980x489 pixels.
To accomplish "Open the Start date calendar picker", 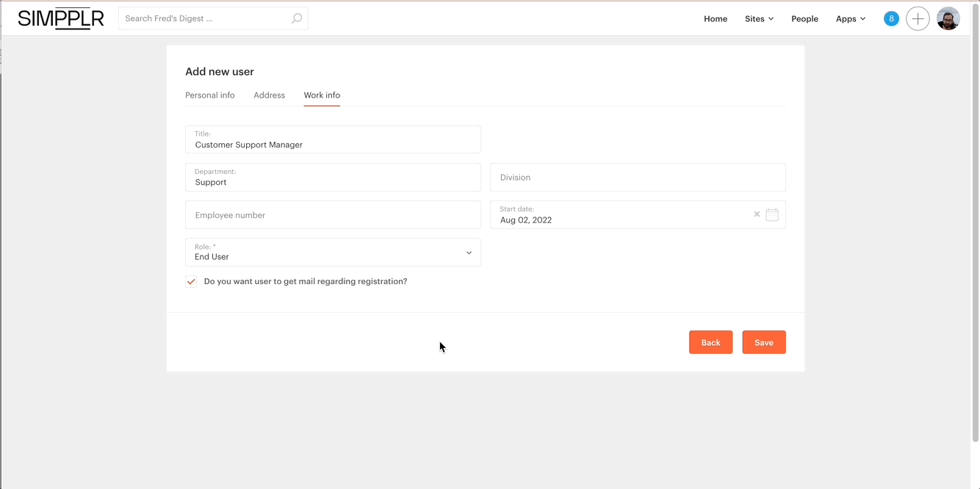I will [x=772, y=214].
